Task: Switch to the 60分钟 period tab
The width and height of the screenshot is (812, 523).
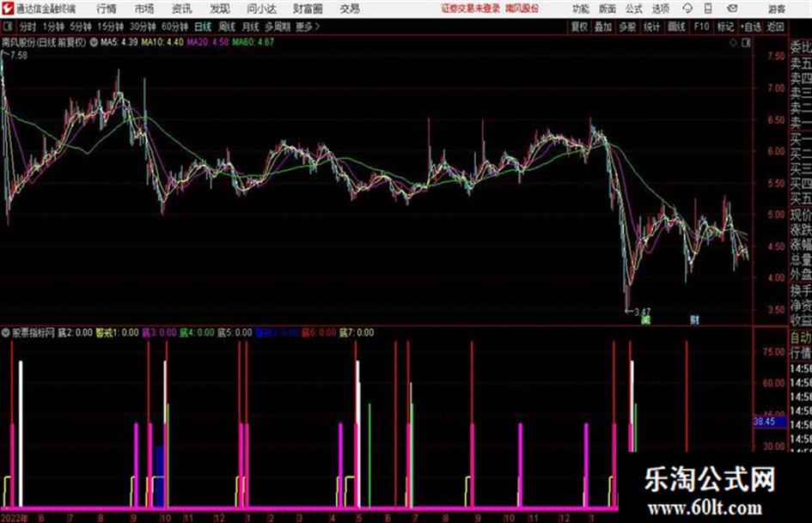Action: click(x=174, y=27)
